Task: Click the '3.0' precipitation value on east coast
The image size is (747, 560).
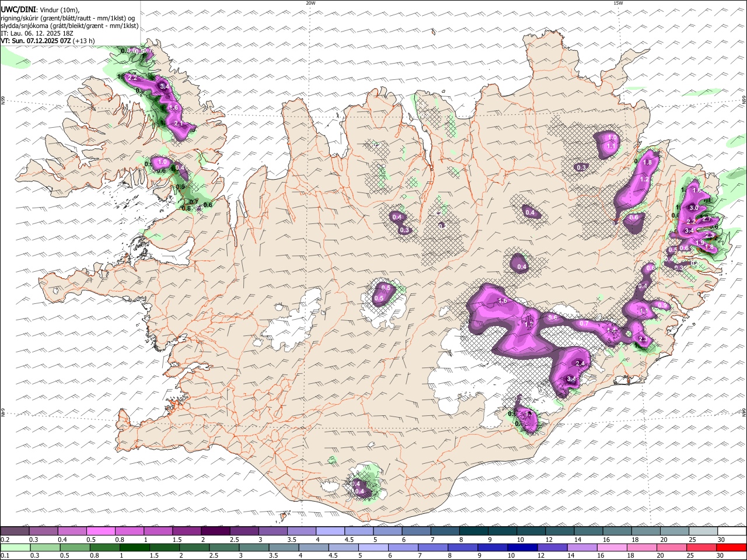Action: pyautogui.click(x=693, y=208)
